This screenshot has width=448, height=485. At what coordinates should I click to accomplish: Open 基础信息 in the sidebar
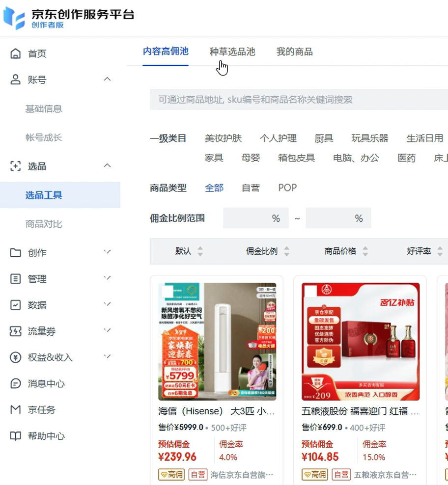click(44, 109)
